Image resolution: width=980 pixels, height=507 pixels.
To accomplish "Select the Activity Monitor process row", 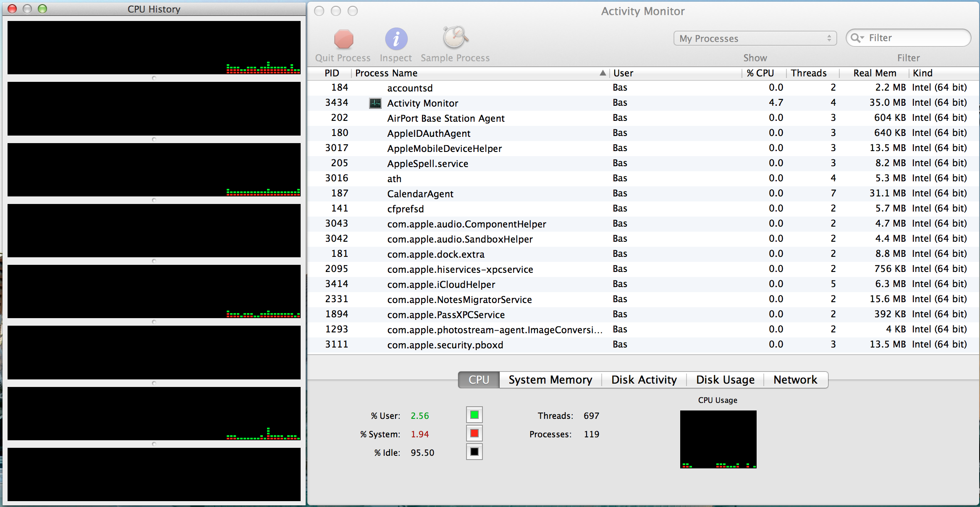I will pos(643,103).
